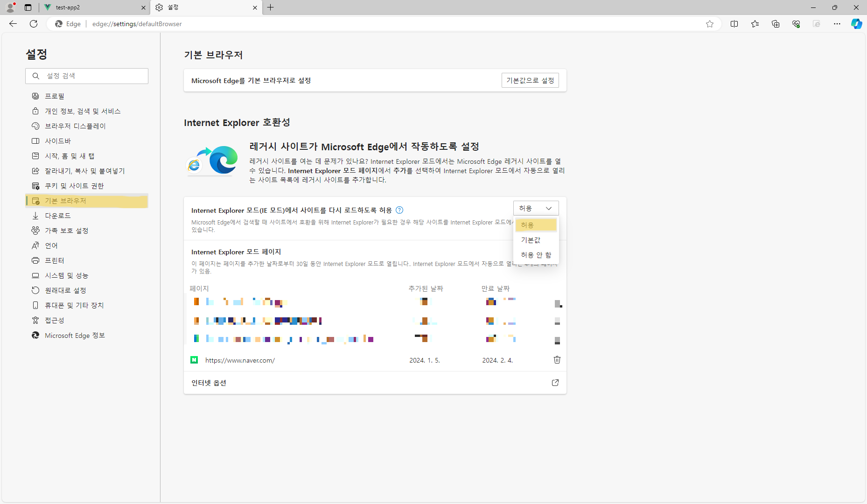Open the Favorites list icon
This screenshot has width=867, height=504.
tap(755, 24)
